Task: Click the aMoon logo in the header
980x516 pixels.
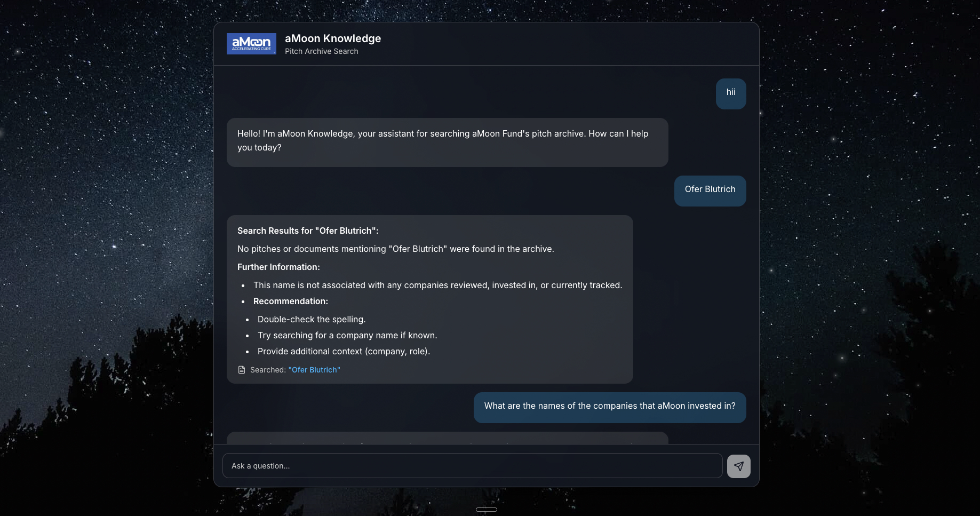Action: point(251,44)
